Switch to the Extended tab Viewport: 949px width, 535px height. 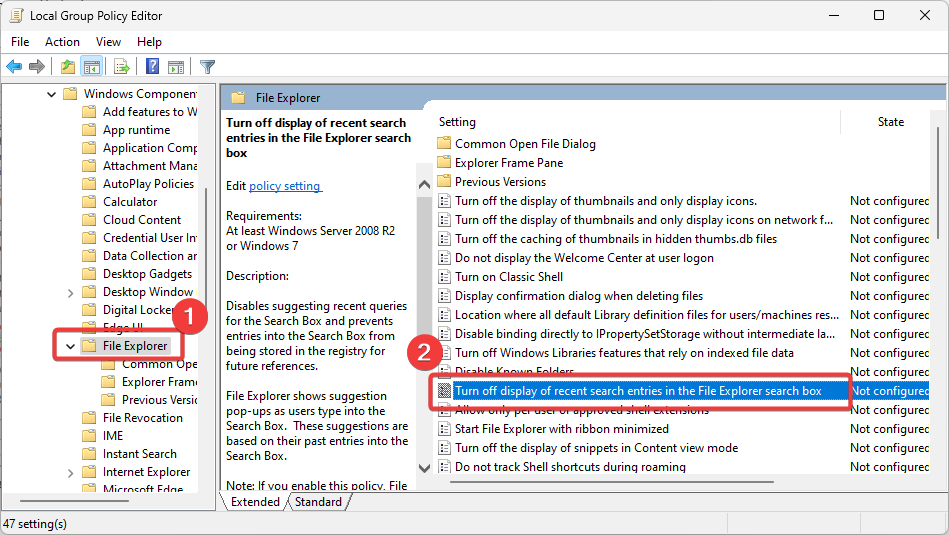pos(255,502)
